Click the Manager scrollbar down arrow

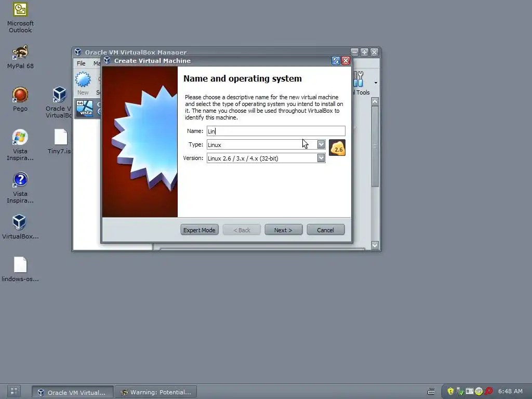click(x=375, y=245)
